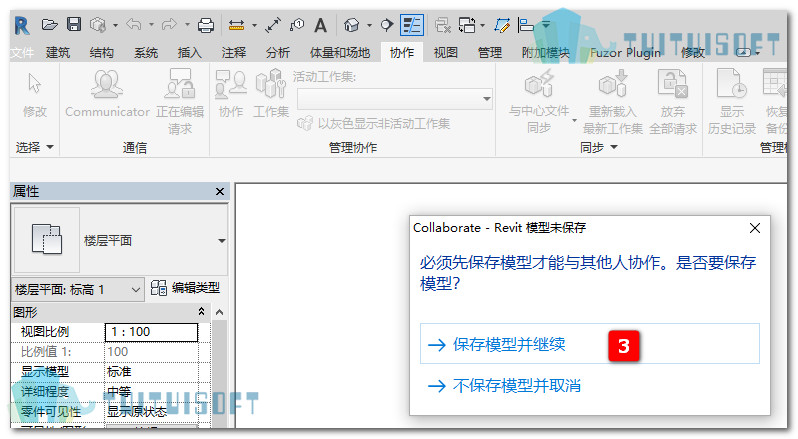Open the 工作集 worksets tool
The width and height of the screenshot is (798, 439).
(271, 94)
